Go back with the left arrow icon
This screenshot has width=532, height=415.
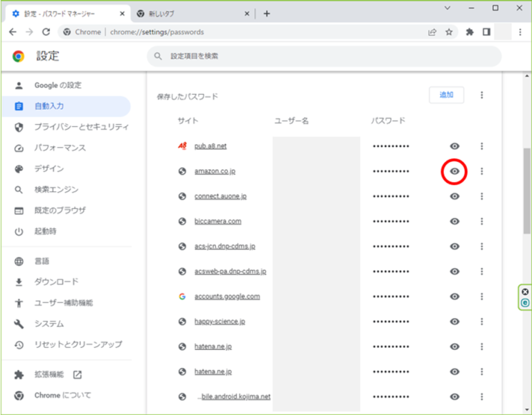tap(13, 32)
